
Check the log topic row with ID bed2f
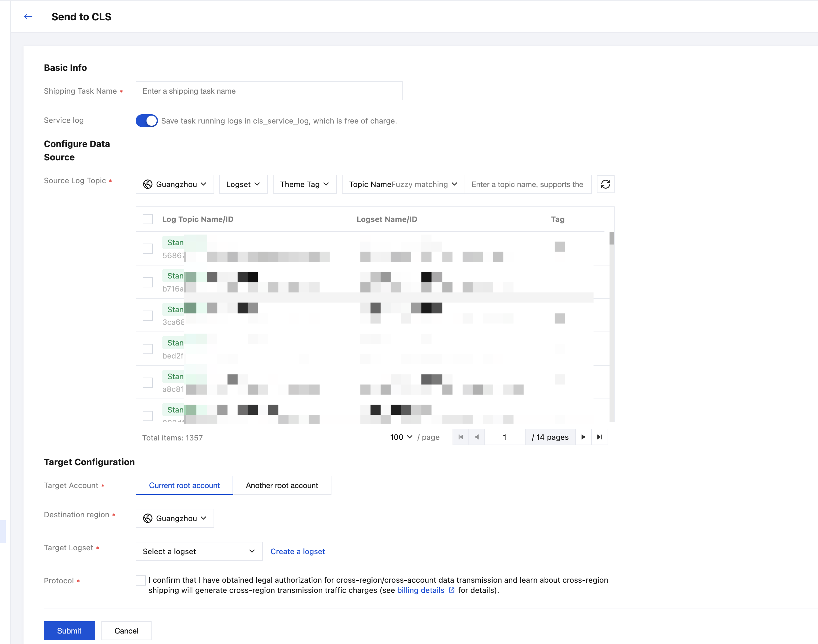[147, 349]
